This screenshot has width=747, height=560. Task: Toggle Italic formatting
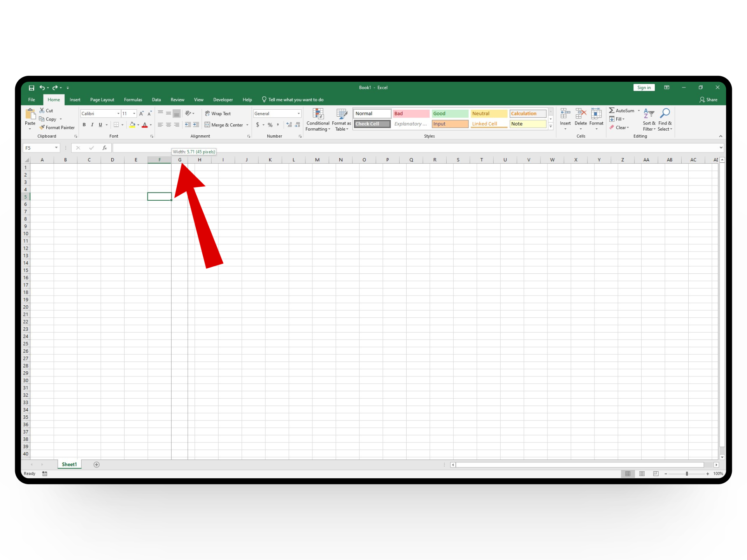[x=92, y=125]
